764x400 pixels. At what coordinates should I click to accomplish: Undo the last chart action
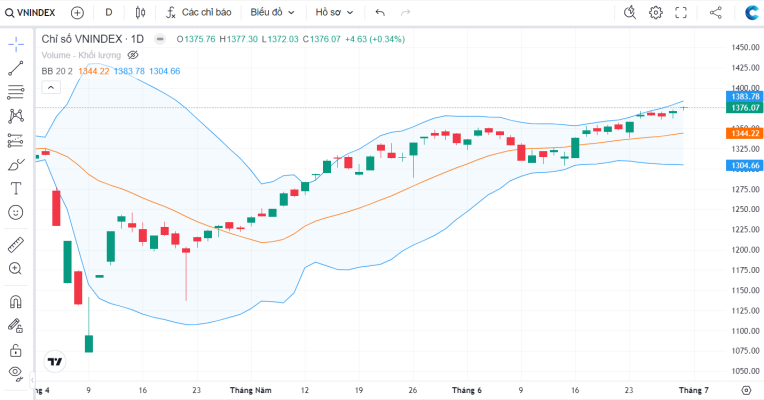(x=380, y=13)
